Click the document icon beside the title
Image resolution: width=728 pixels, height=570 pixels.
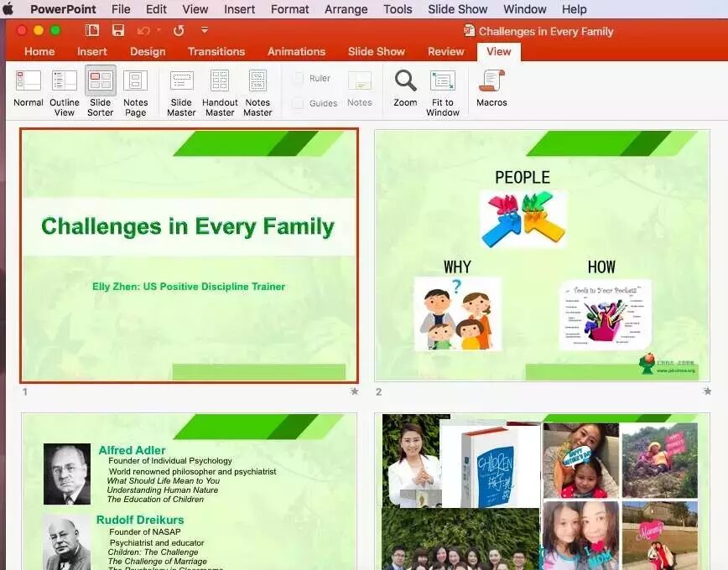tap(469, 31)
